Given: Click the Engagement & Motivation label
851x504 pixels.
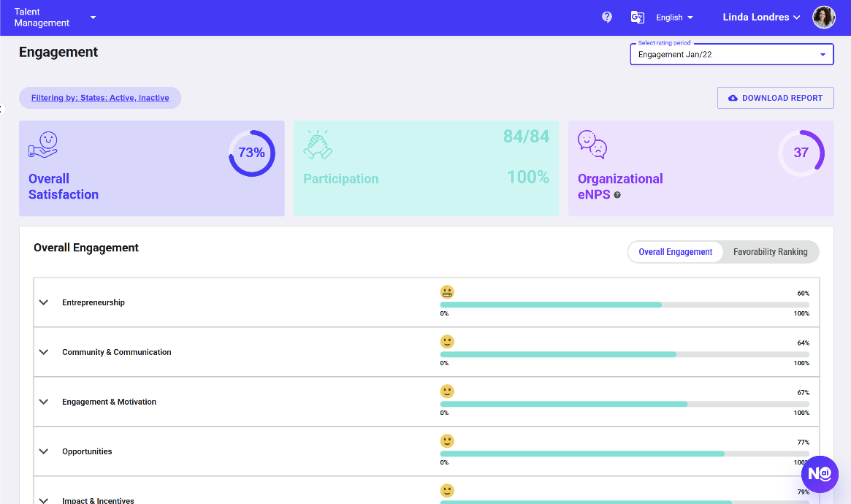Looking at the screenshot, I should 109,402.
